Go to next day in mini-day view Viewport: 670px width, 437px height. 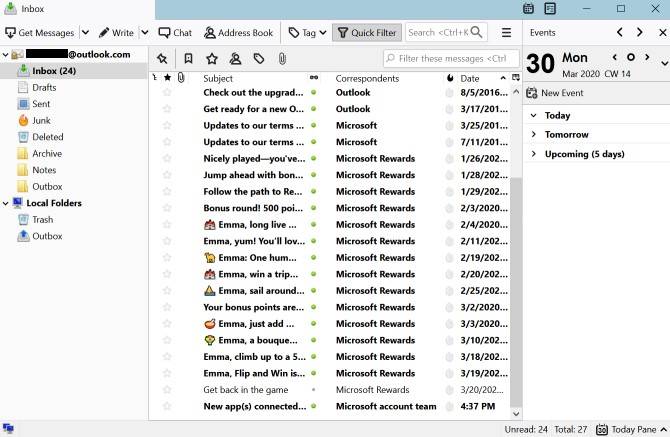click(x=647, y=57)
